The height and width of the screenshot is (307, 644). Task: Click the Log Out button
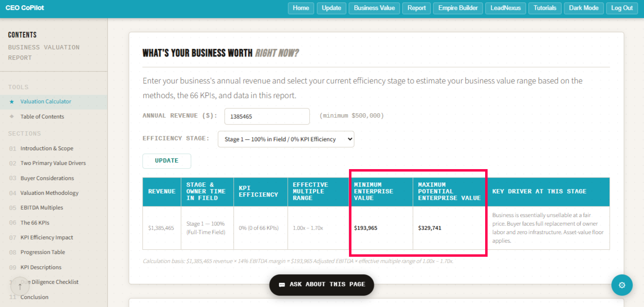tap(622, 8)
